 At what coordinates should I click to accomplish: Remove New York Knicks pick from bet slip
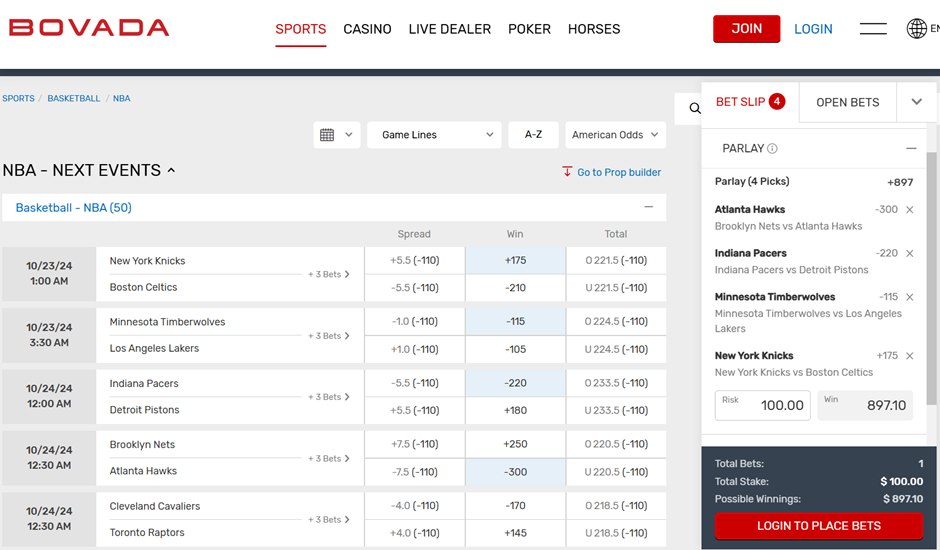click(909, 356)
